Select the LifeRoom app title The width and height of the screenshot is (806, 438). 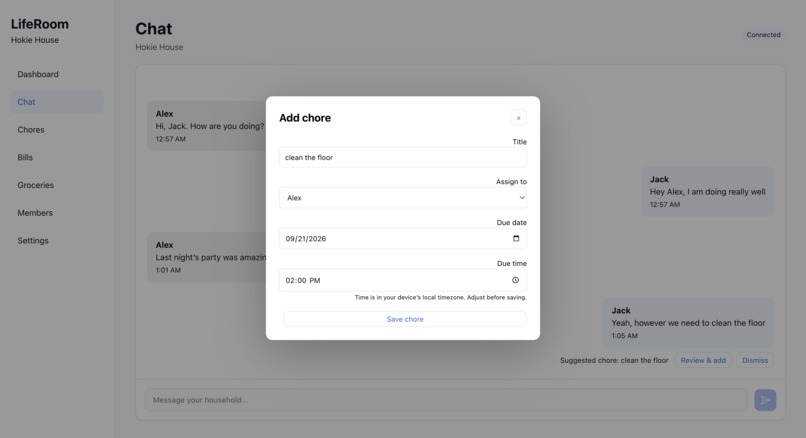[x=40, y=24]
